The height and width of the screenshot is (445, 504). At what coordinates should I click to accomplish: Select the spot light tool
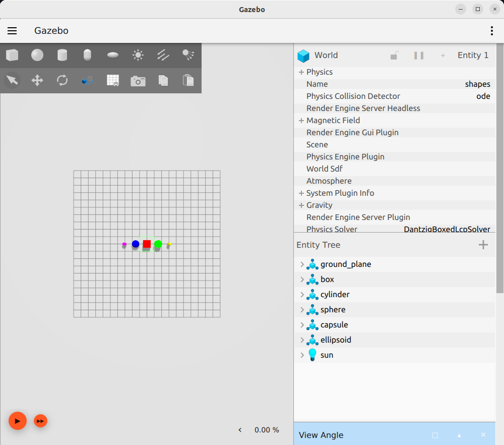[188, 55]
